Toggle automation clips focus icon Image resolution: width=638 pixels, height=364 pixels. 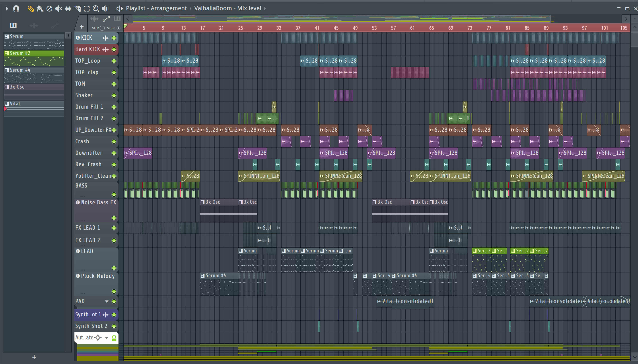click(106, 19)
